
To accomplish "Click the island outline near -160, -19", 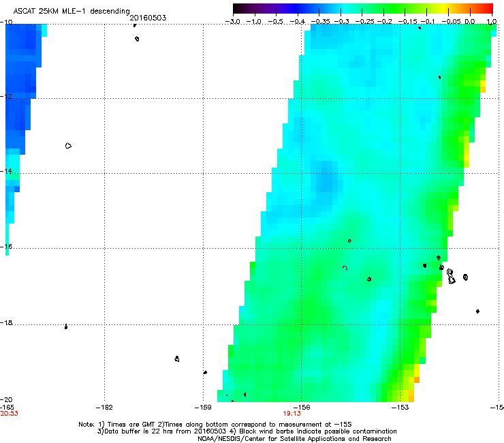I will point(177,358).
